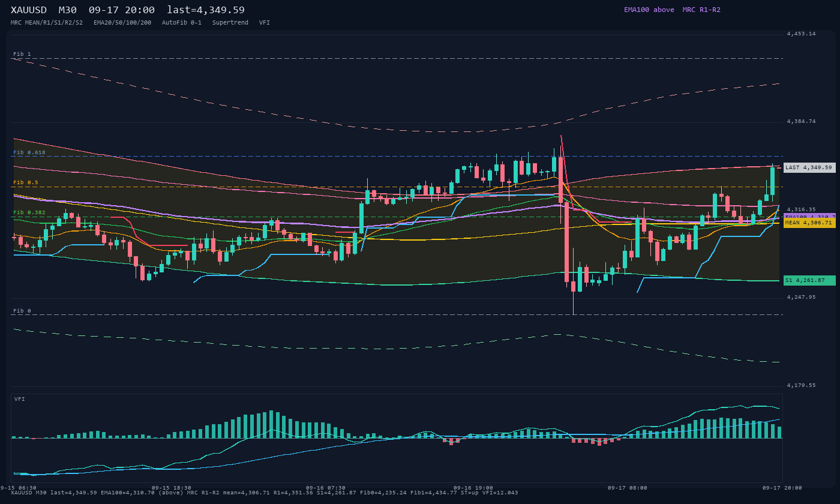The height and width of the screenshot is (504, 840).
Task: Select the green S1 4,261.87 price tag
Action: click(x=809, y=280)
